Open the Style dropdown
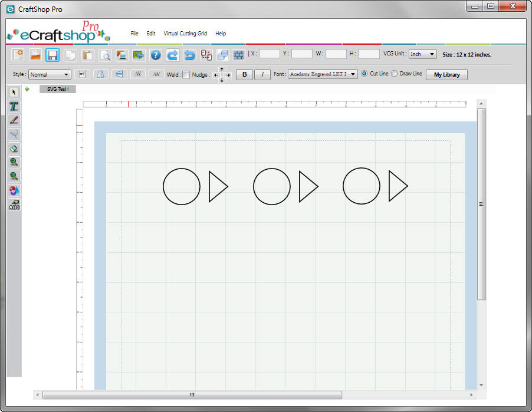This screenshot has height=412, width=532. (x=49, y=74)
